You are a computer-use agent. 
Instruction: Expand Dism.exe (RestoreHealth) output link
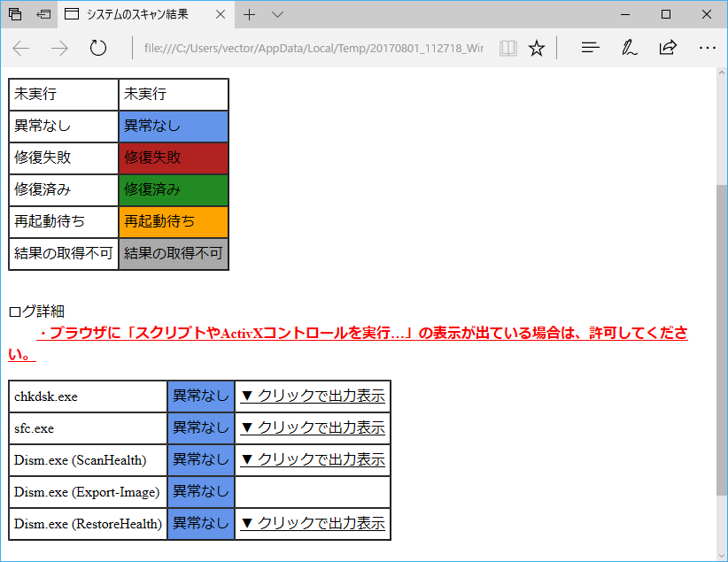[x=313, y=523]
